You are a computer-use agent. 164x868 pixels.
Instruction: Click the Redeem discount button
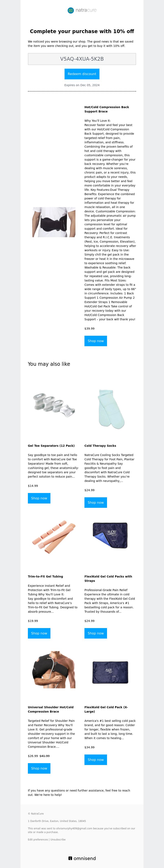point(82,74)
